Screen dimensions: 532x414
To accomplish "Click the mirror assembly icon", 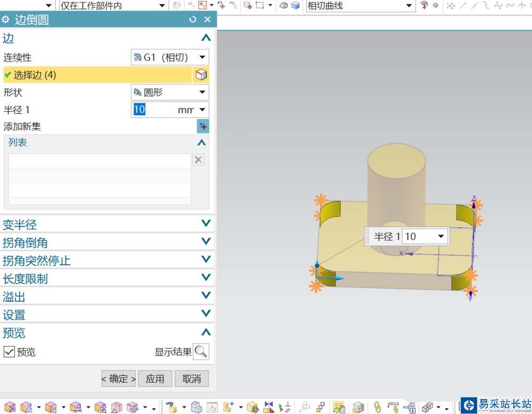I will click(269, 407).
